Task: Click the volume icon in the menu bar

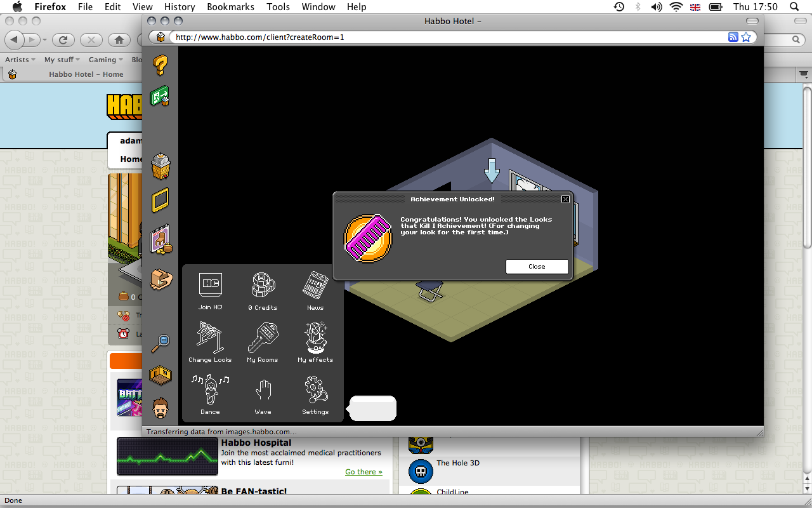Action: click(657, 7)
